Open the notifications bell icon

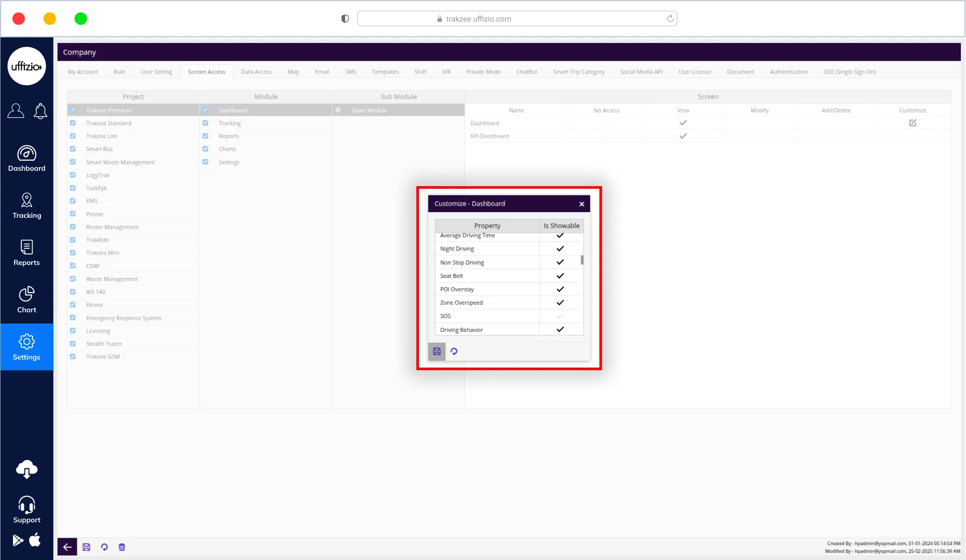point(40,111)
